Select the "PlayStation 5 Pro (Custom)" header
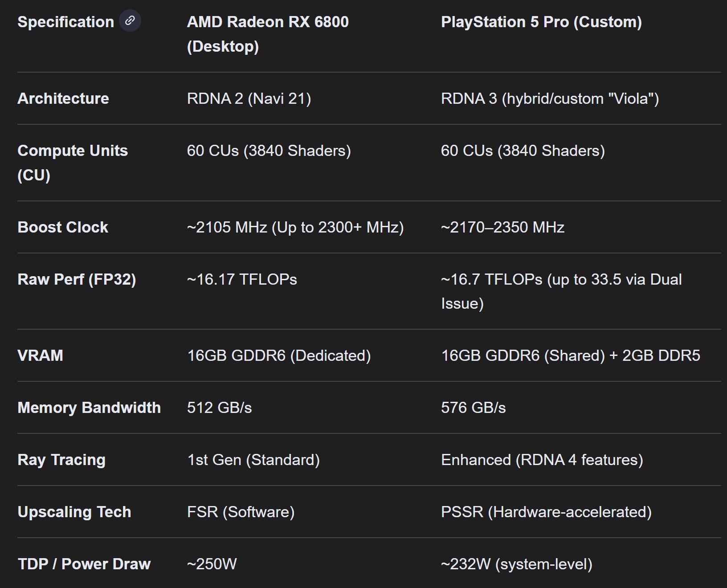This screenshot has width=727, height=588. coord(541,22)
